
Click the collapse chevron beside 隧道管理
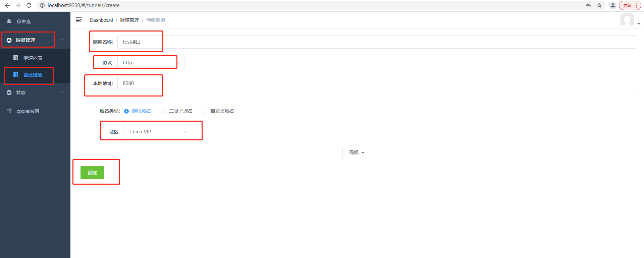coord(62,40)
